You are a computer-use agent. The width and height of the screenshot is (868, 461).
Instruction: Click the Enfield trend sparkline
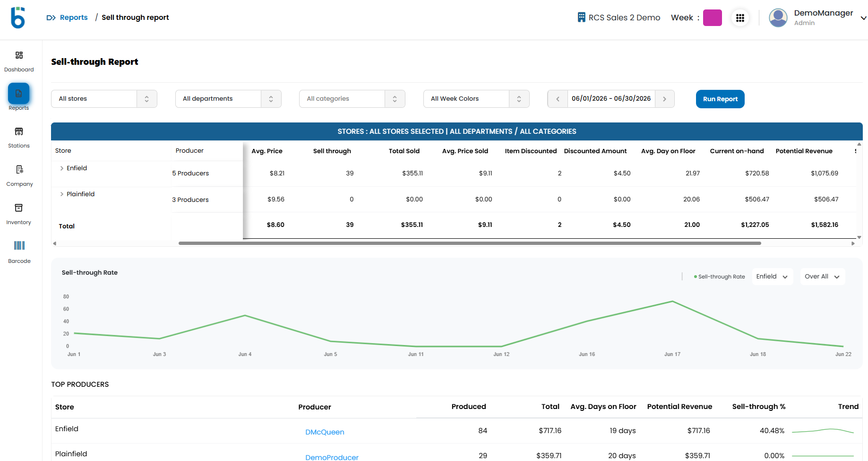(x=823, y=431)
